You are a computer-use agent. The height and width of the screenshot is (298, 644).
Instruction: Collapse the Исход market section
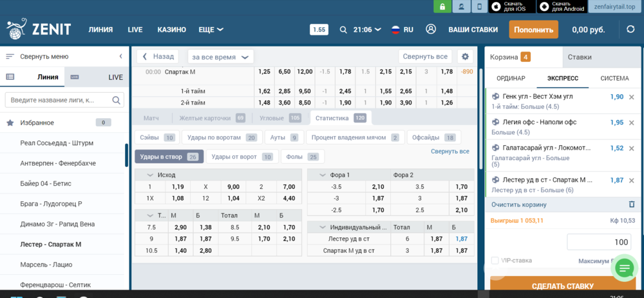149,175
